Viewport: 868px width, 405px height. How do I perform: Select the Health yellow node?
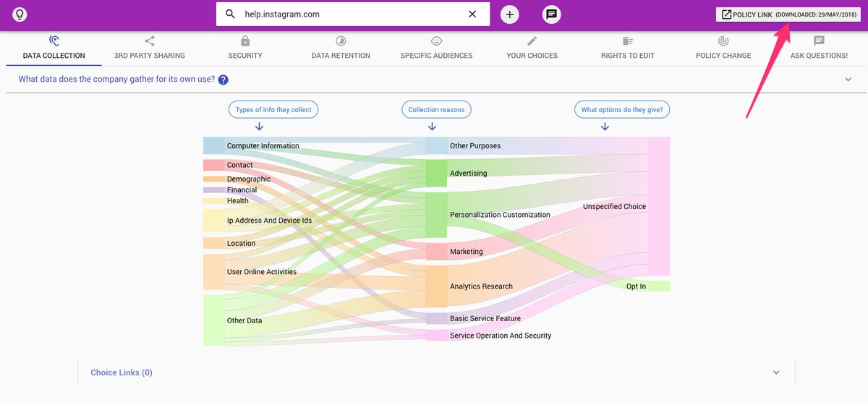[x=214, y=201]
